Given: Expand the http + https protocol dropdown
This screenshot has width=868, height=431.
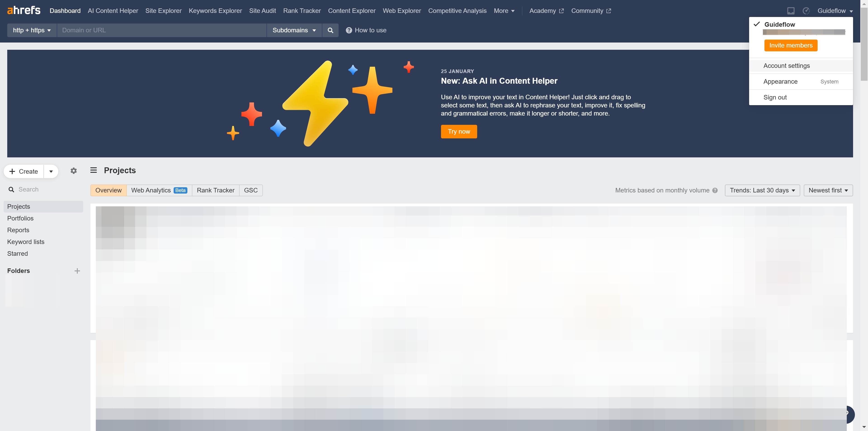Looking at the screenshot, I should point(32,30).
